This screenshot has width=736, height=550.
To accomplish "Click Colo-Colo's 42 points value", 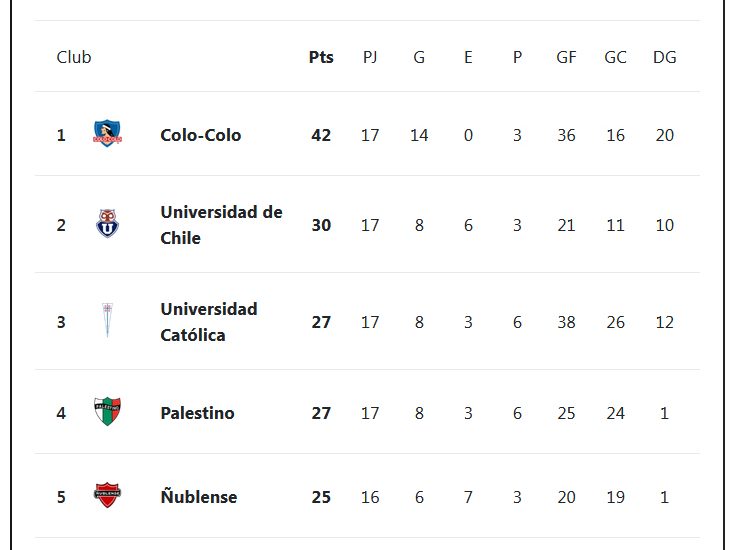I will 321,135.
